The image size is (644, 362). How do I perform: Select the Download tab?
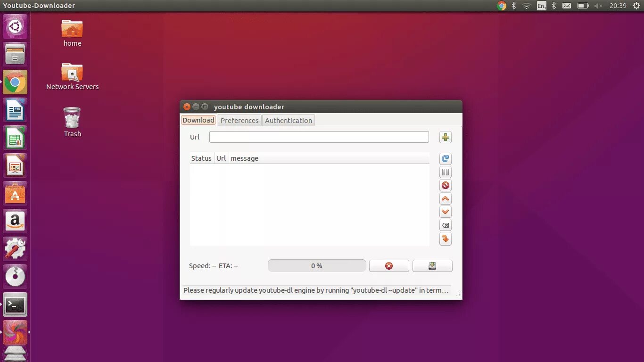(x=198, y=120)
